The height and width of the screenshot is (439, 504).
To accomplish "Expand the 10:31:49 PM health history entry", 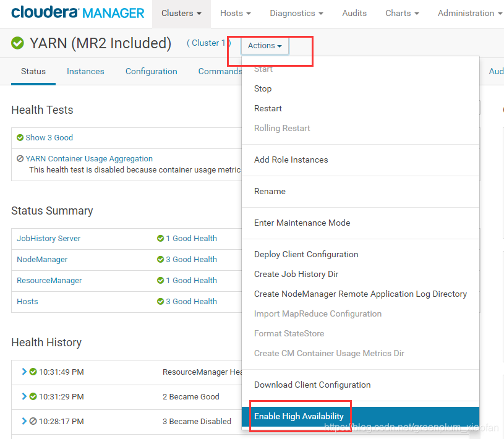I will coord(24,372).
